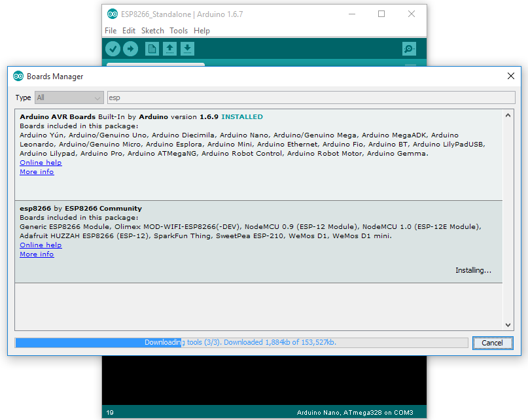This screenshot has width=528, height=420.
Task: Click 'ESP8266_Standalone | Arduino 1.6.7' title
Action: tap(182, 14)
